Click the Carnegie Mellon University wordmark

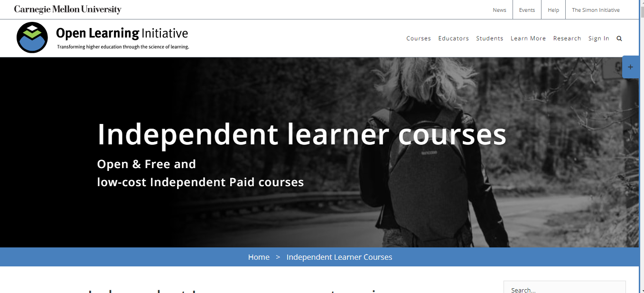[x=68, y=9]
